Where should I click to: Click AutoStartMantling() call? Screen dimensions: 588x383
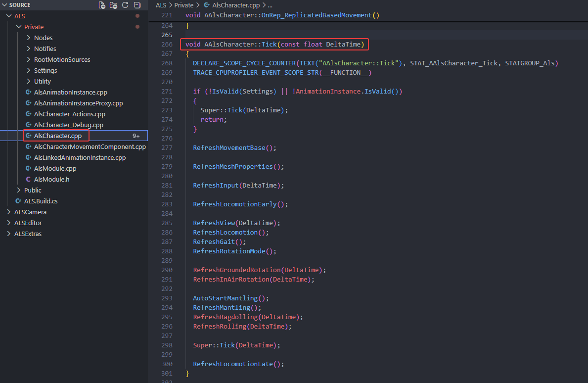coord(231,298)
